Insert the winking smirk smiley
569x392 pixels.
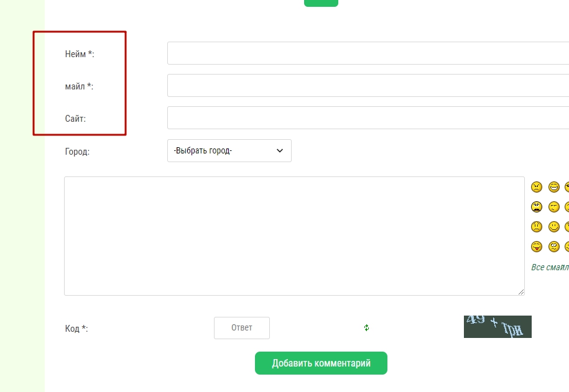(554, 207)
